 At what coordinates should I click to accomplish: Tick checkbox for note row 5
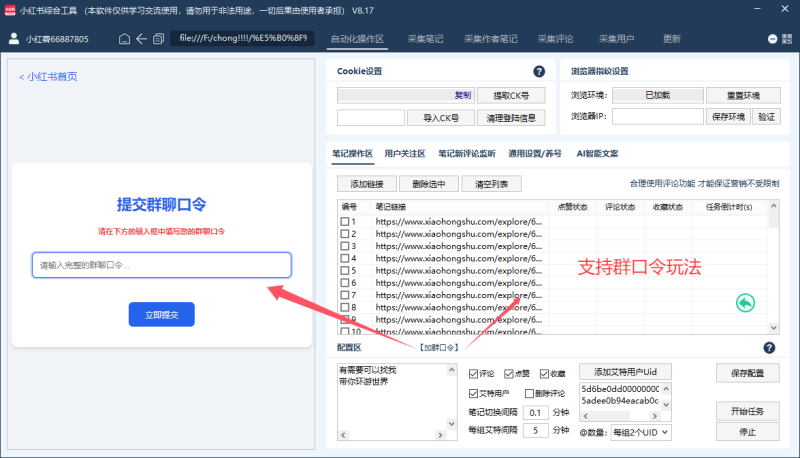(x=345, y=271)
